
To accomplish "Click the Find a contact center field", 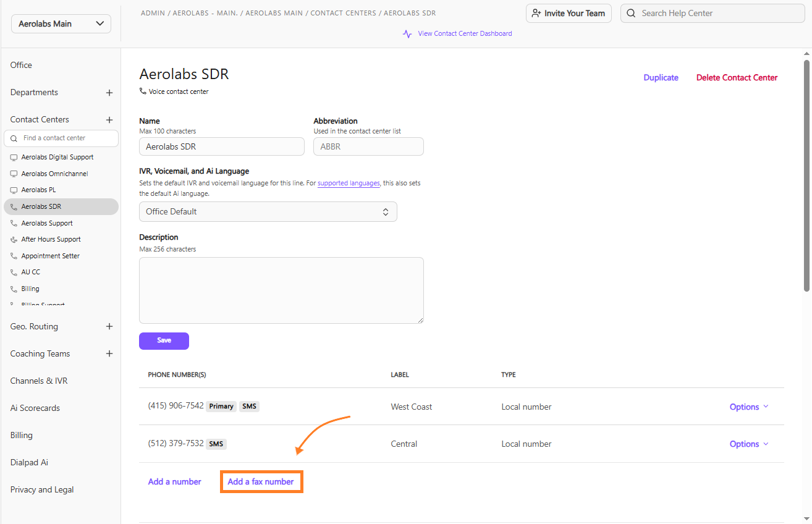I will click(x=61, y=138).
